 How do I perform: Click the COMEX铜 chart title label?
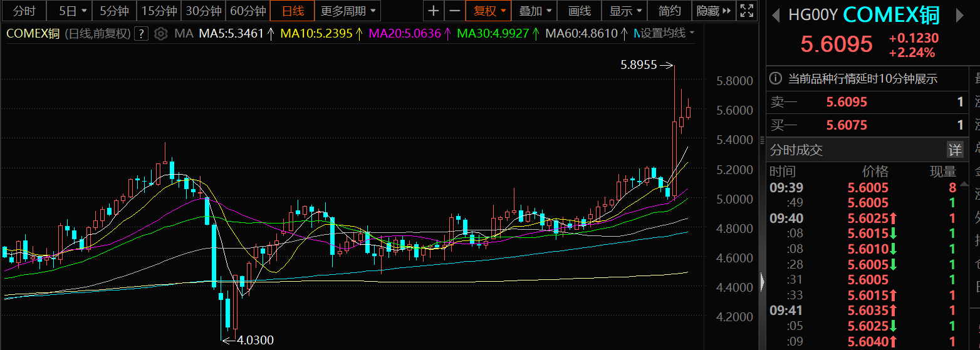33,34
